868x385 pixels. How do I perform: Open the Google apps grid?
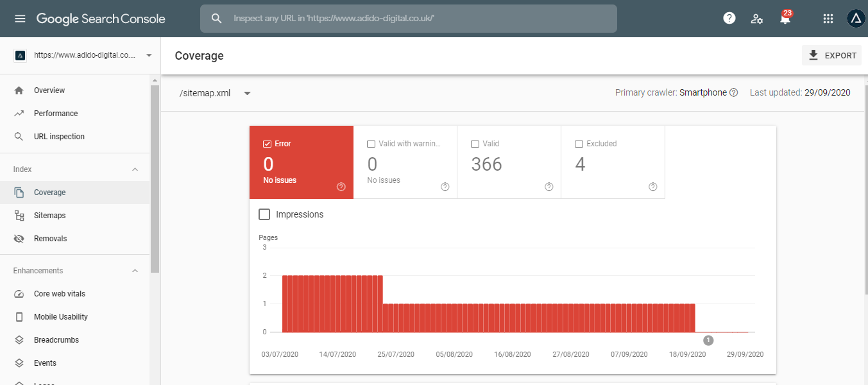point(828,19)
